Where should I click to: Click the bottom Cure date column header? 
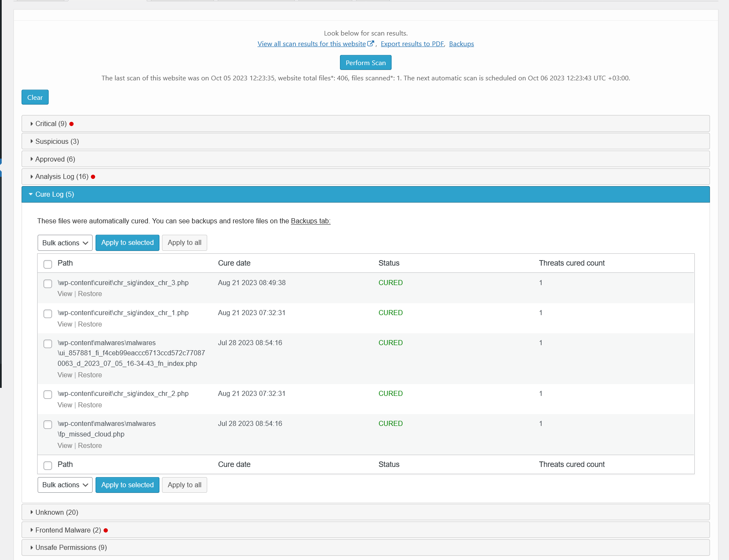(x=234, y=464)
